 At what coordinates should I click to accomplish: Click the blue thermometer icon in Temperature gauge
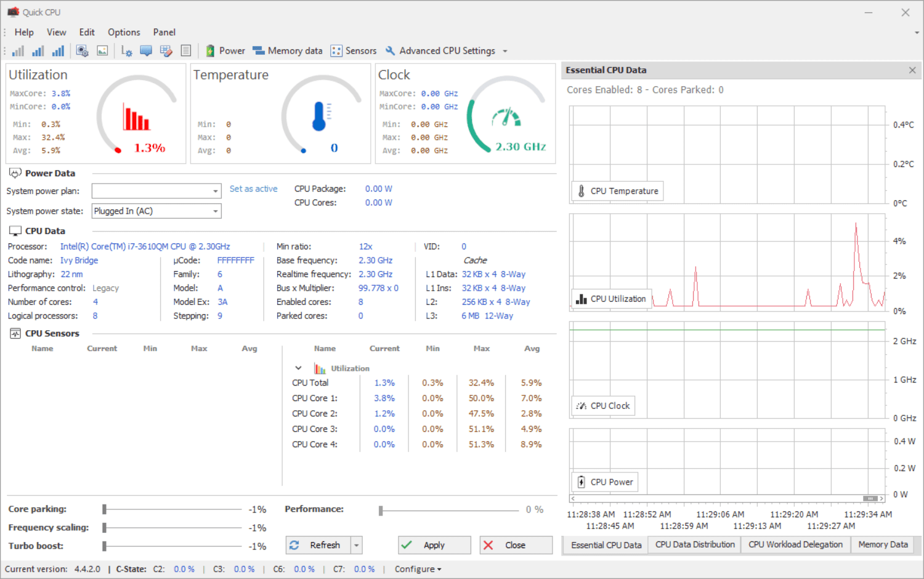pos(321,116)
